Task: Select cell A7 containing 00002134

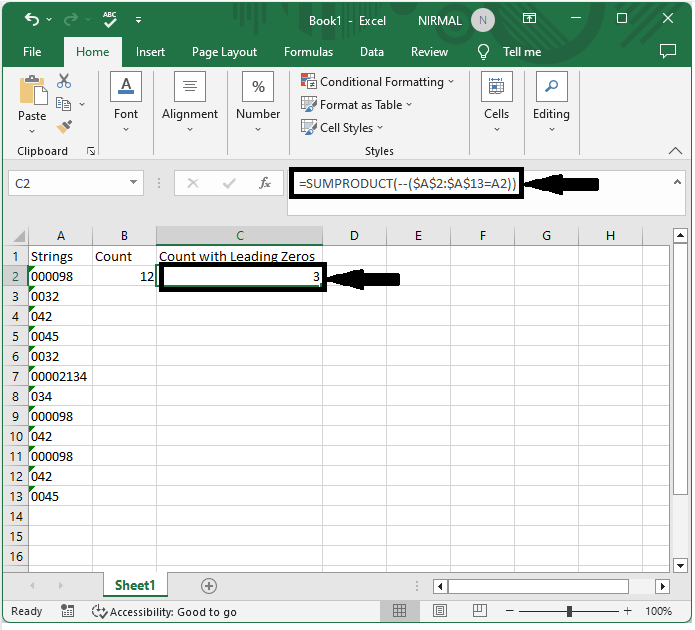Action: pos(61,376)
